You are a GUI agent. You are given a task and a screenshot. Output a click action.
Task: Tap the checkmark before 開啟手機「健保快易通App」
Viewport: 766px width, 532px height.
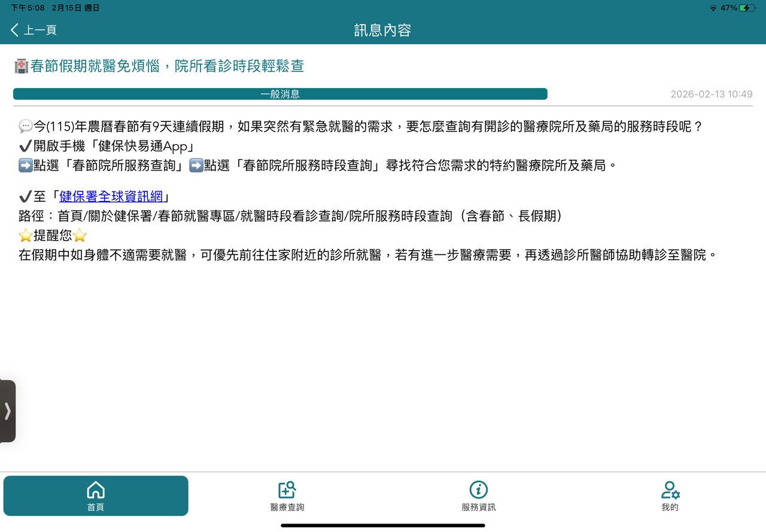[x=25, y=146]
